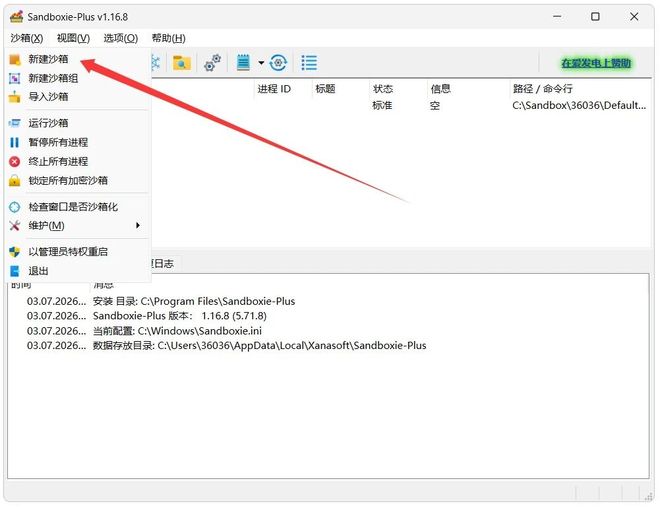Image resolution: width=660 pixels, height=508 pixels.
Task: Click the shield icon beside 以管理员特权重启
Action: click(15, 252)
